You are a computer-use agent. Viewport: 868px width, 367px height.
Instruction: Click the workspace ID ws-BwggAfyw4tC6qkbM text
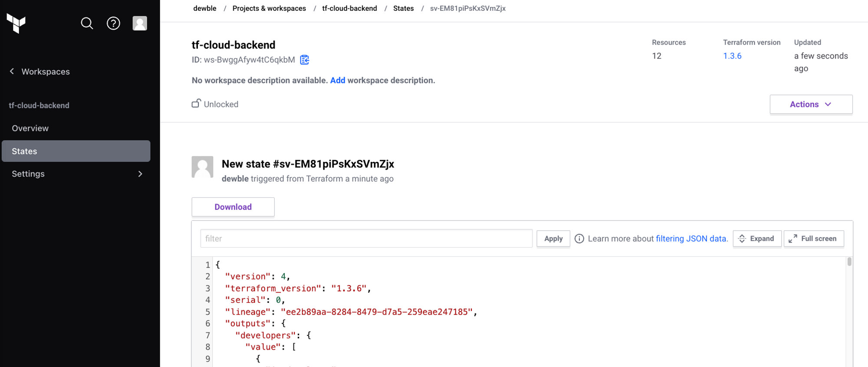point(250,60)
